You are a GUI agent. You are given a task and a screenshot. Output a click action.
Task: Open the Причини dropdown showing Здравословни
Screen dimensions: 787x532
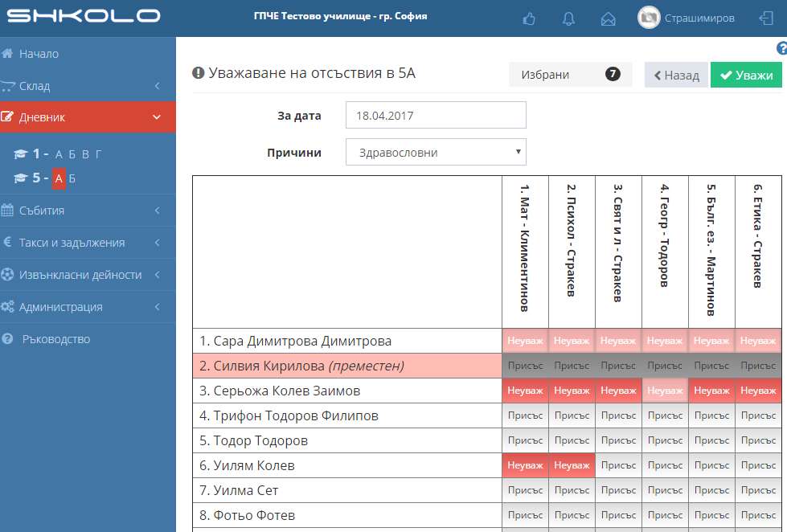436,152
